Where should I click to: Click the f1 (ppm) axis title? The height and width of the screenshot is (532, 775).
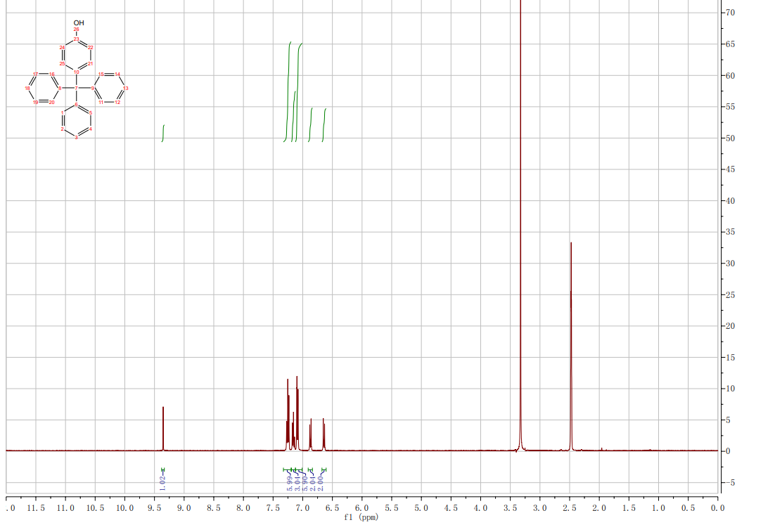point(361,518)
